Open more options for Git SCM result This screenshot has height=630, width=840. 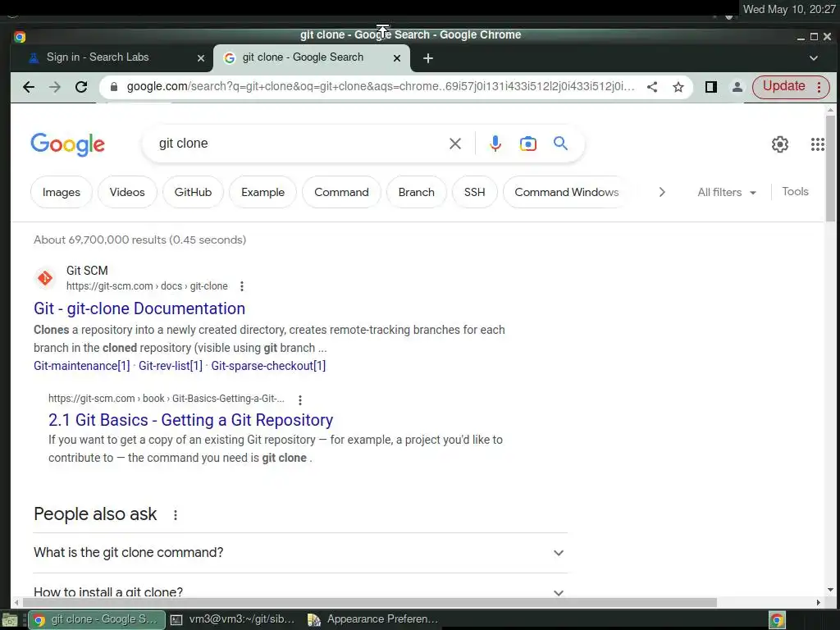point(242,286)
